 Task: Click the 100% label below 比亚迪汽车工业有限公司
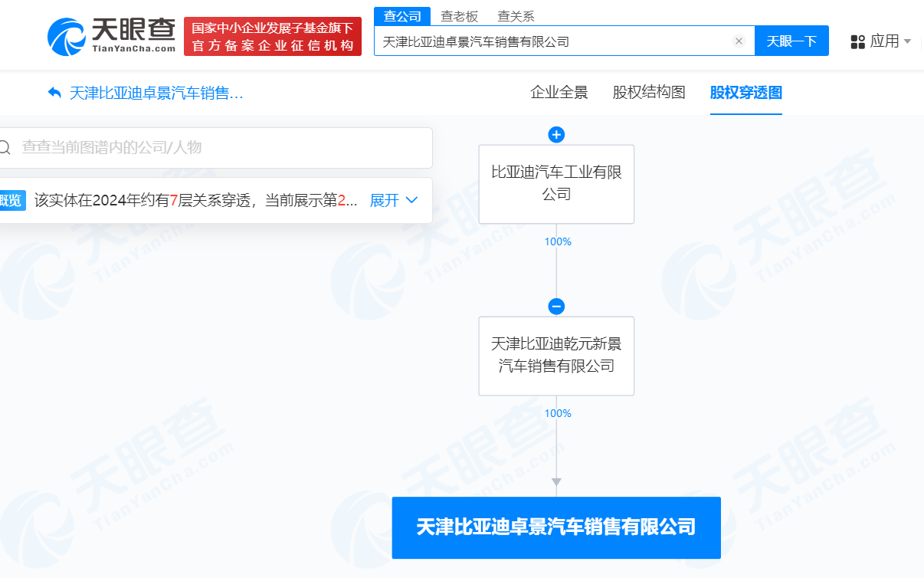click(x=558, y=241)
